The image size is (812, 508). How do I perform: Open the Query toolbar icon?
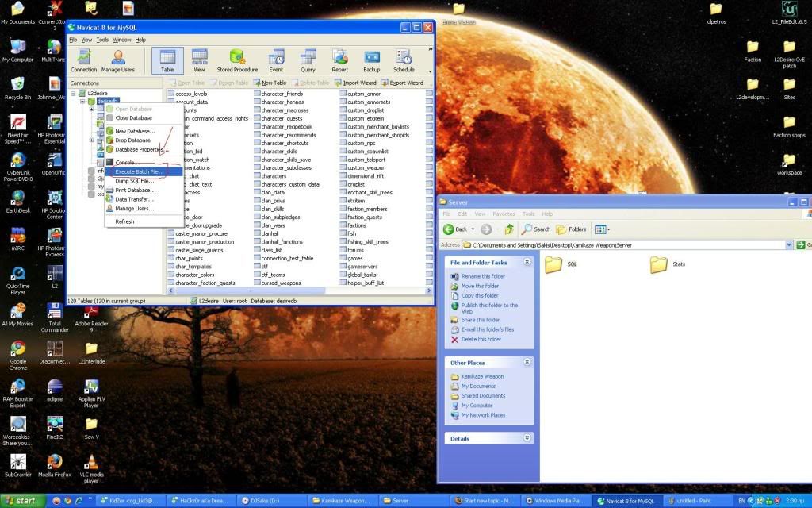(x=308, y=60)
